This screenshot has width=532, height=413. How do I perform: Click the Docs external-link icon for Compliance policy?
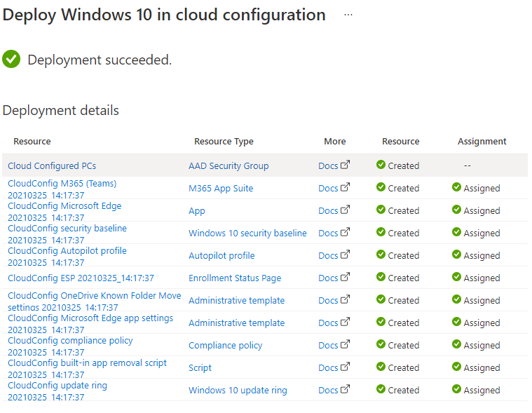coord(345,344)
